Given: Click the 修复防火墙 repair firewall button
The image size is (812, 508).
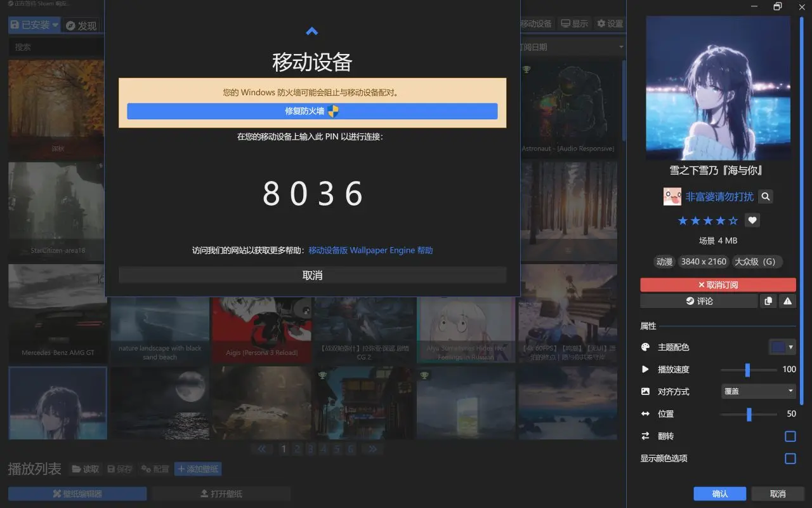Looking at the screenshot, I should point(312,111).
